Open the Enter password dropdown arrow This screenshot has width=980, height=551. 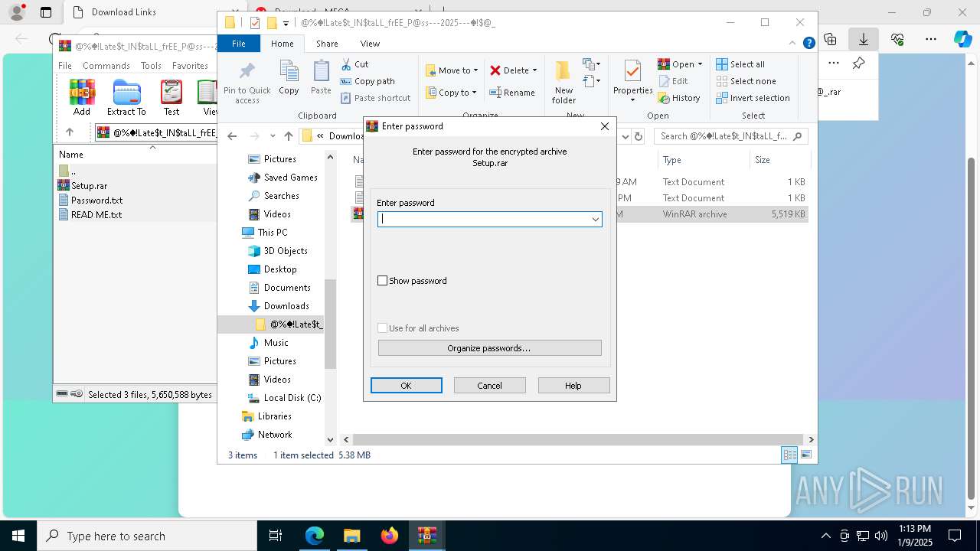pyautogui.click(x=595, y=220)
